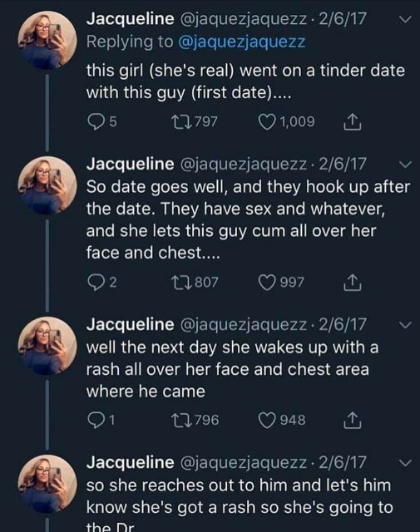Open Jacqueline's profile name on first tweet
Viewport: 420px width, 532px height.
pos(130,18)
